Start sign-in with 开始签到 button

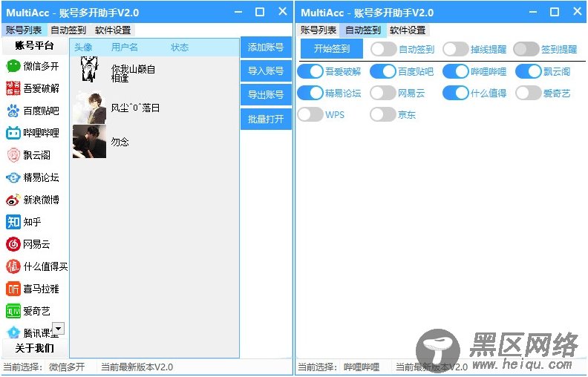click(x=332, y=49)
